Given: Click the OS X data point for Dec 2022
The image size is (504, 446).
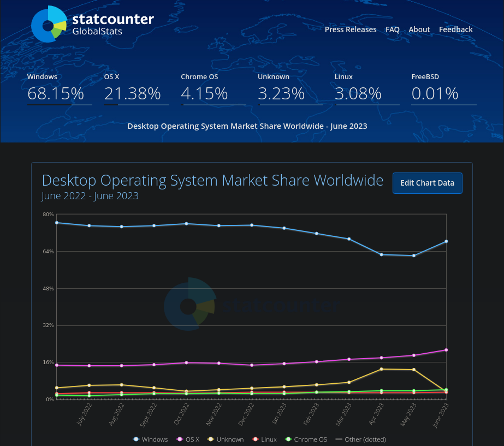Looking at the screenshot, I should (252, 365).
